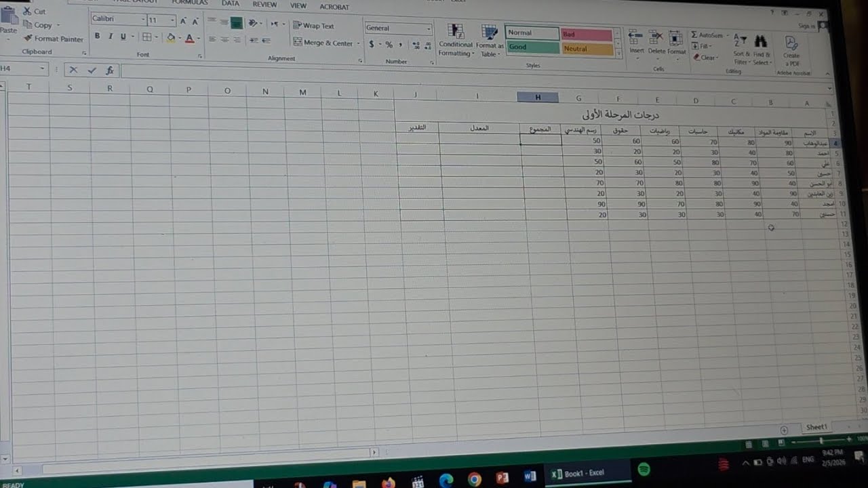Open PowerPoint from the taskbar
Image resolution: width=868 pixels, height=488 pixels.
pyautogui.click(x=502, y=479)
